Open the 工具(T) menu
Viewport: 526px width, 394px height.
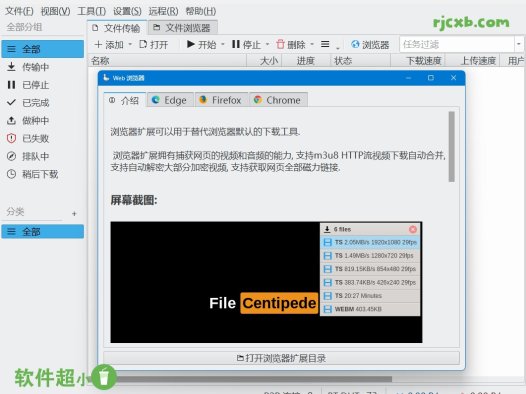tap(92, 11)
